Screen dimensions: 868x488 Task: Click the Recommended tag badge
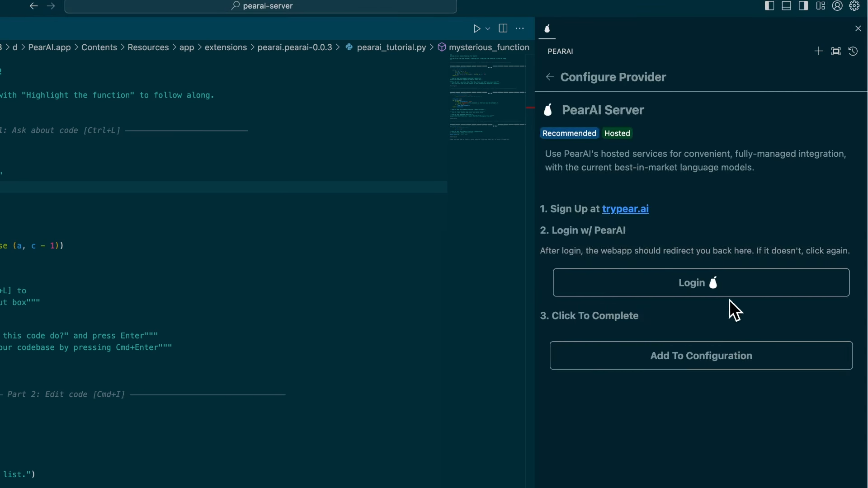click(569, 133)
